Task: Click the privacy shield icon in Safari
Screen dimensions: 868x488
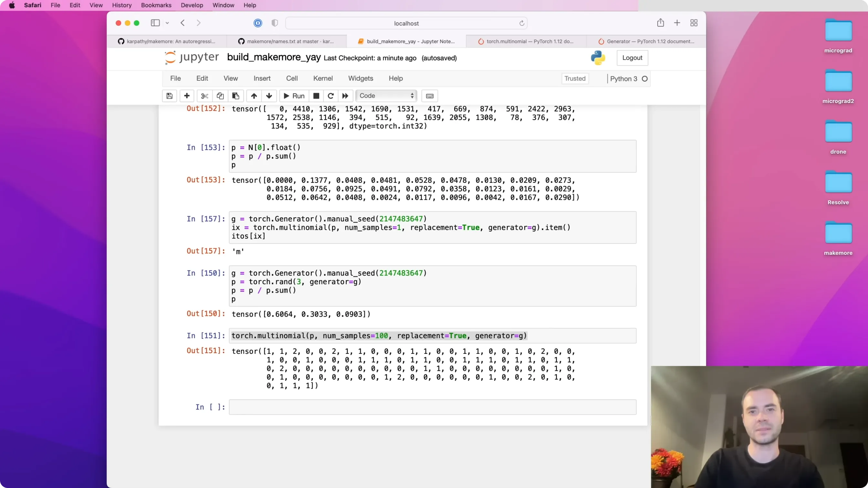Action: tap(274, 23)
